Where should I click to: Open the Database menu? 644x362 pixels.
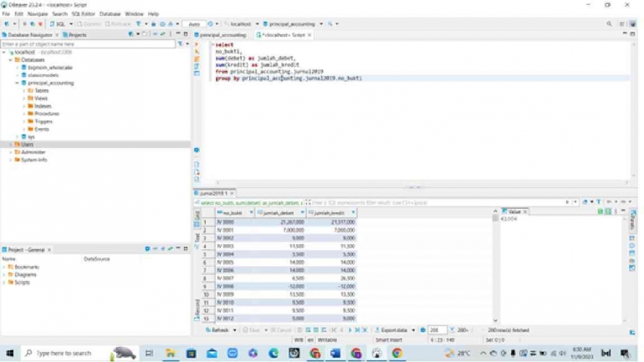[110, 14]
